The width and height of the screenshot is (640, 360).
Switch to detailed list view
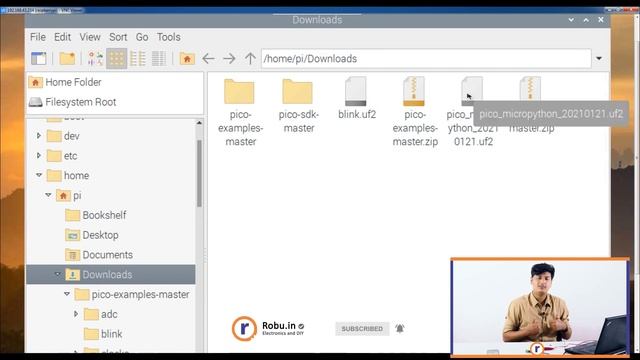click(159, 58)
